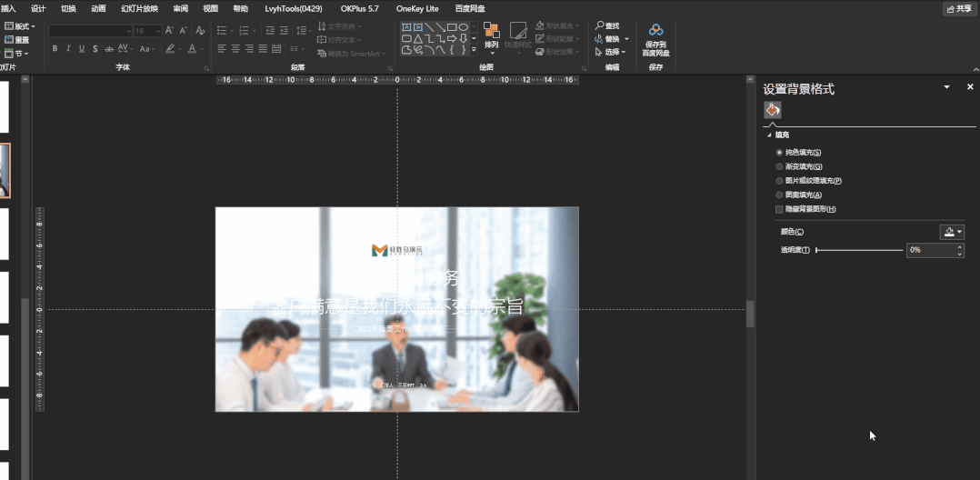
Task: Apply text shadow effect
Action: tap(95, 49)
